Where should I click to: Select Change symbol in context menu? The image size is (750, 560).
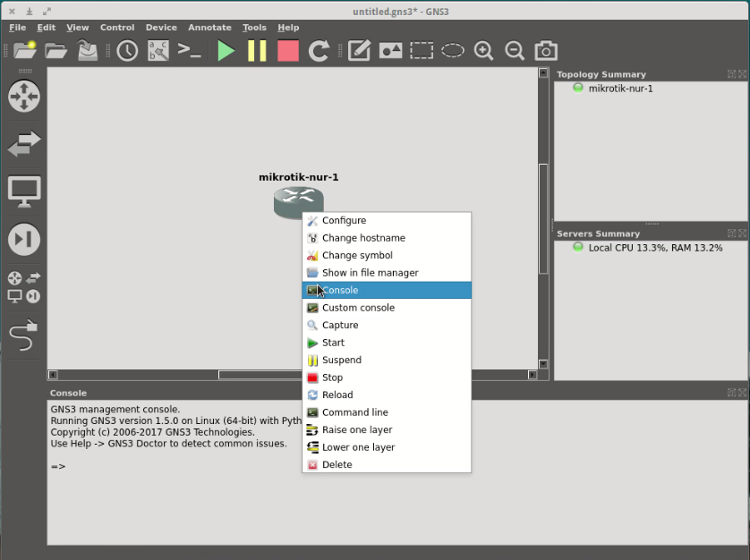tap(387, 255)
